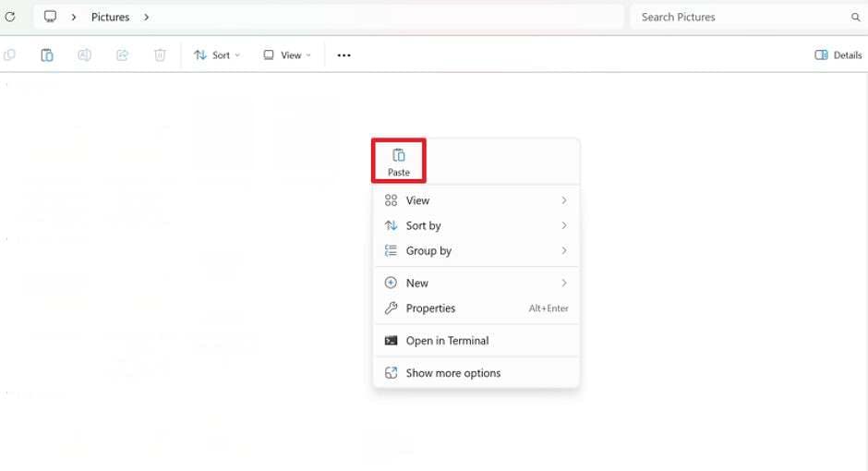
Task: Open the Sort by submenu
Action: coord(476,225)
